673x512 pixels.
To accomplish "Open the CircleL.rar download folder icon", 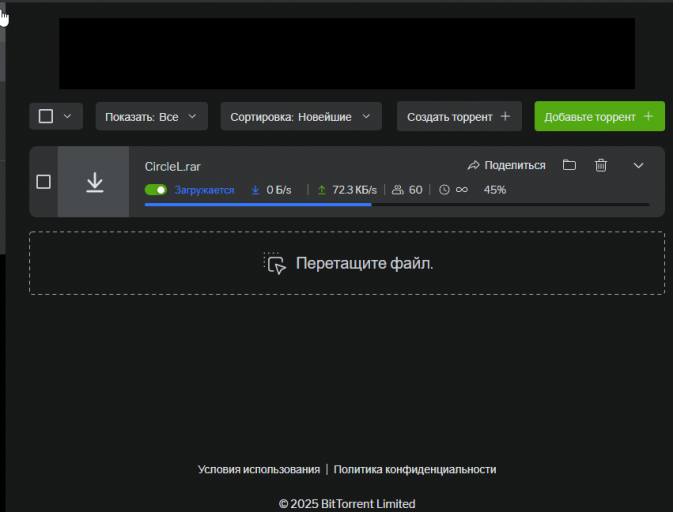I will click(569, 165).
